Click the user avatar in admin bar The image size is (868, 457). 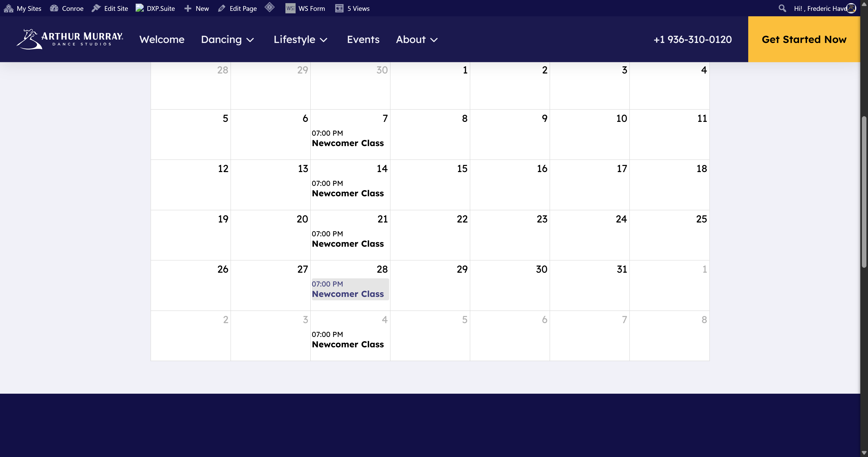point(851,8)
